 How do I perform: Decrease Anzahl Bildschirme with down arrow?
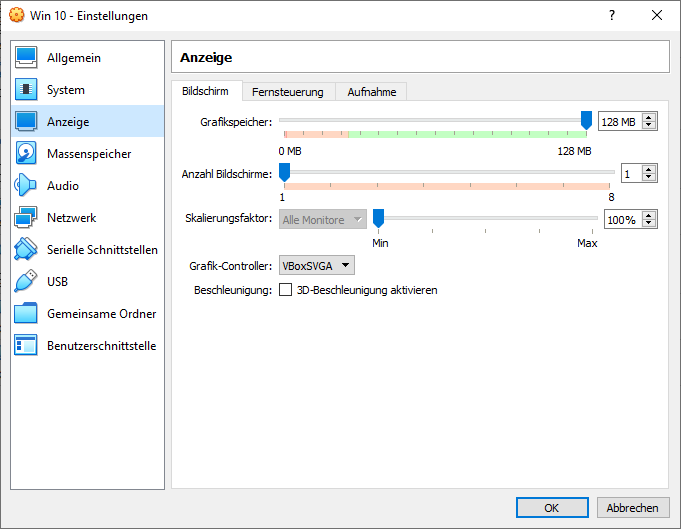point(649,177)
